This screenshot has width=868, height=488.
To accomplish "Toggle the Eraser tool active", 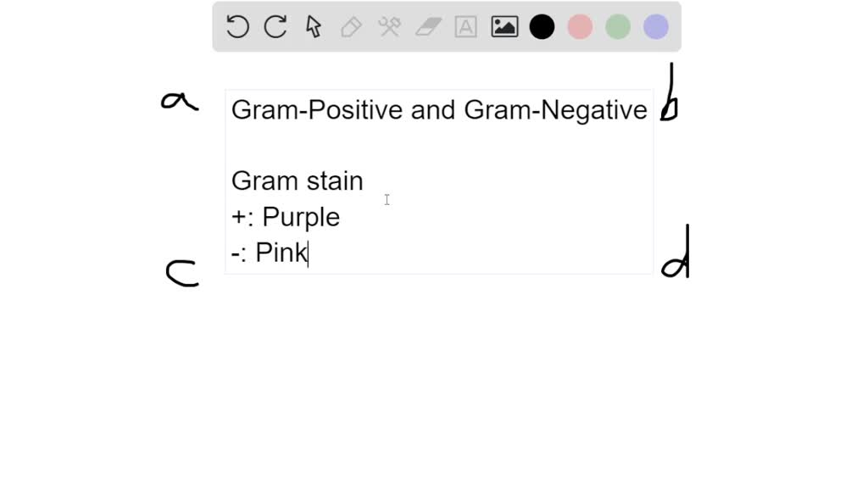I will pyautogui.click(x=427, y=26).
